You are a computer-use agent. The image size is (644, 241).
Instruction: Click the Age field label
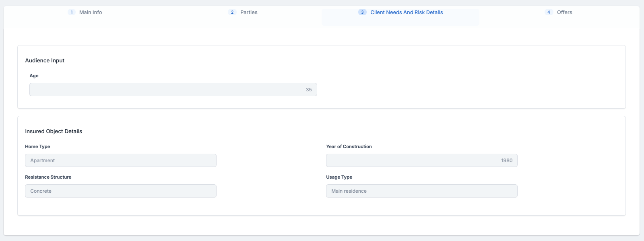[x=34, y=76]
